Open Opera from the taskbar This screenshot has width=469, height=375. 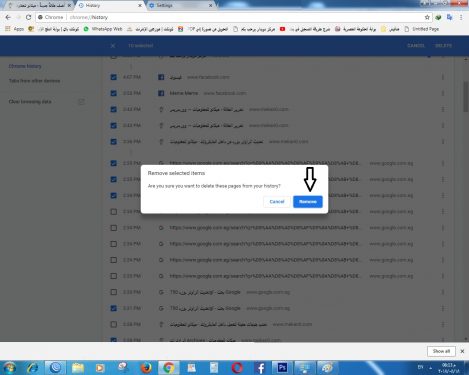coord(237,368)
